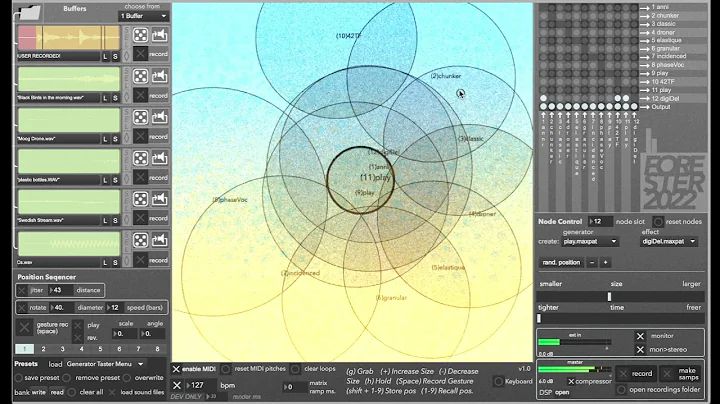Toggle the jitter checkbox in Position Sequencer
The image size is (720, 404).
[22, 290]
